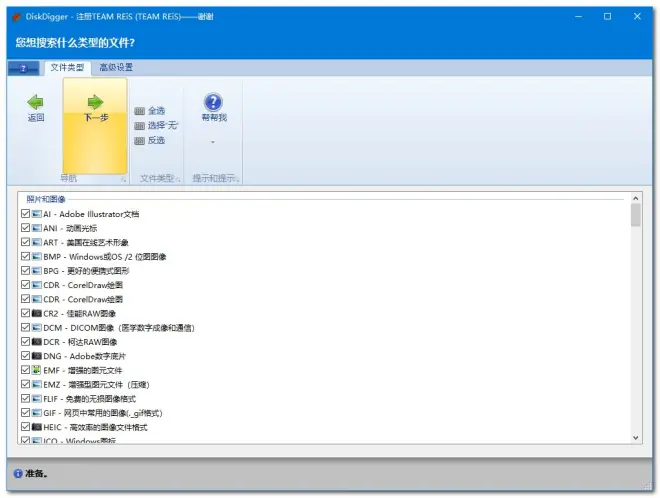Click the blue help icon 帮帮我
This screenshot has width=660, height=498.
(213, 102)
